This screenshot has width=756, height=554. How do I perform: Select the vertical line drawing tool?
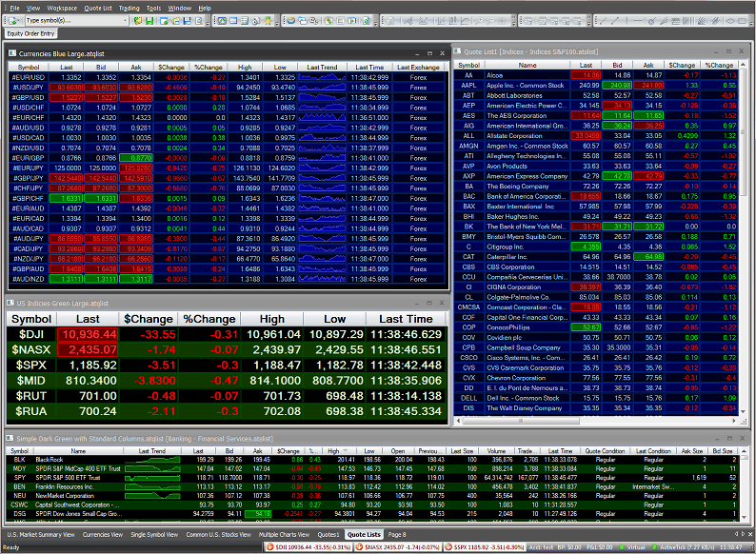[x=627, y=21]
